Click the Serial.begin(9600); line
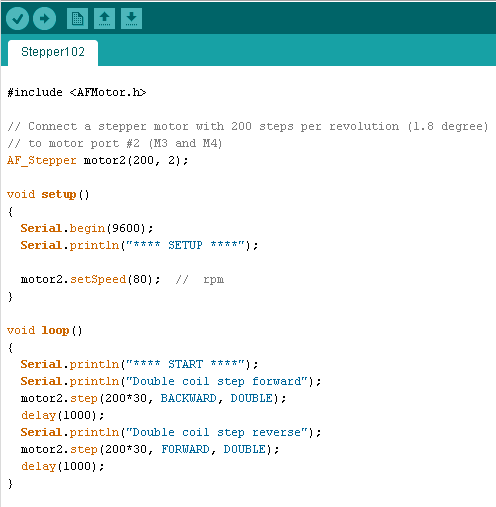The height and width of the screenshot is (507, 496). (87, 228)
